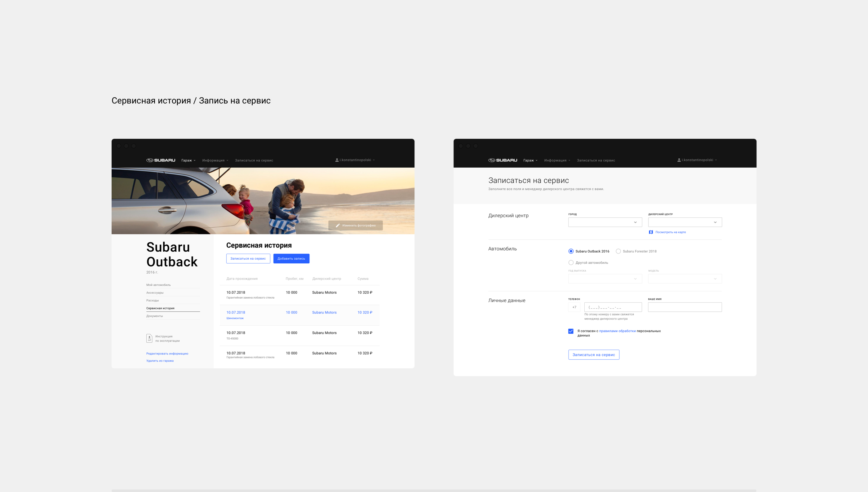Click the +7 country code field
The image size is (868, 492).
[x=574, y=307]
